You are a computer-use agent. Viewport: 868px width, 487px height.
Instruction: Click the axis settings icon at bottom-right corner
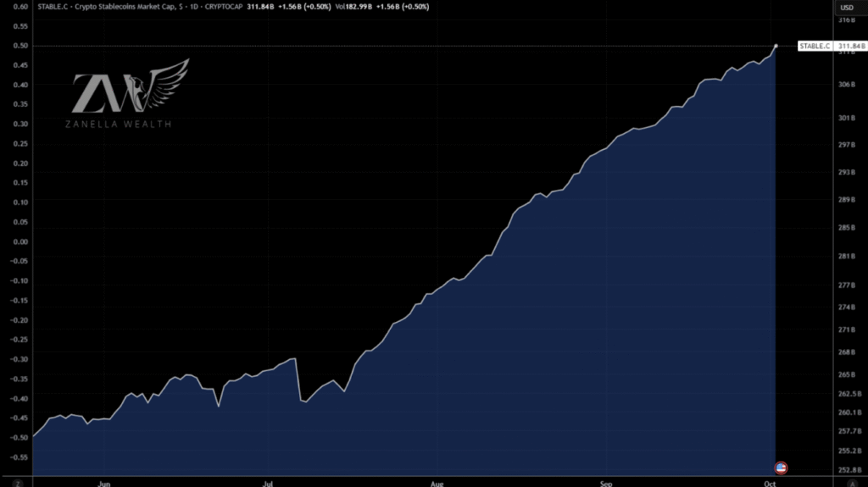coord(848,482)
